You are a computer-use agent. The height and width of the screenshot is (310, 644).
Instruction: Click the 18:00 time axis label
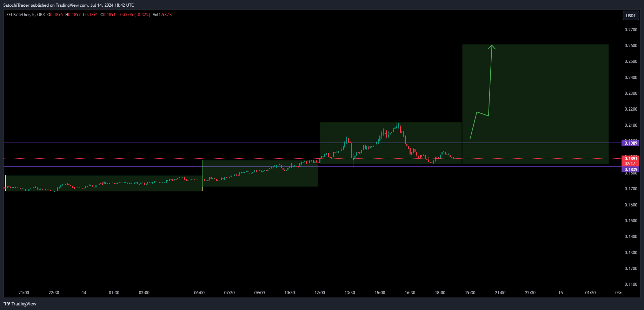pyautogui.click(x=440, y=293)
